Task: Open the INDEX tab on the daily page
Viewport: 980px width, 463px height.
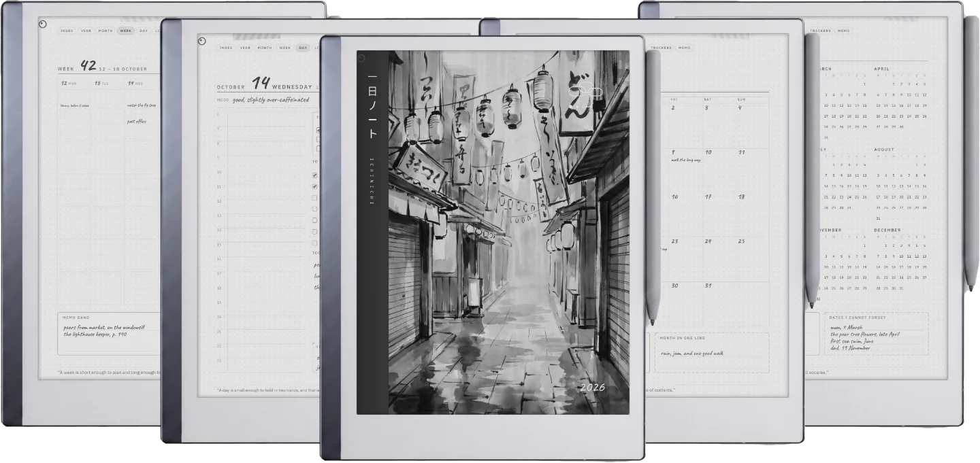Action: click(x=225, y=48)
